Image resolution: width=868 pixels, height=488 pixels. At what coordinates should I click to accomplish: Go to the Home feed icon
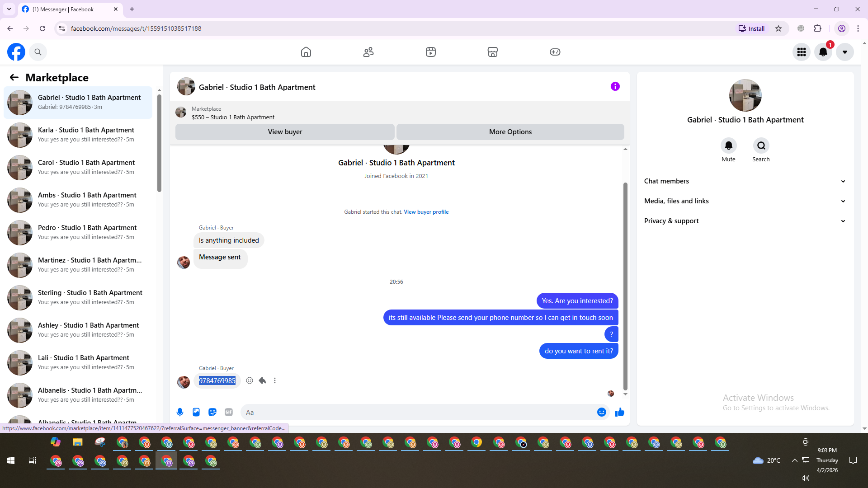306,52
